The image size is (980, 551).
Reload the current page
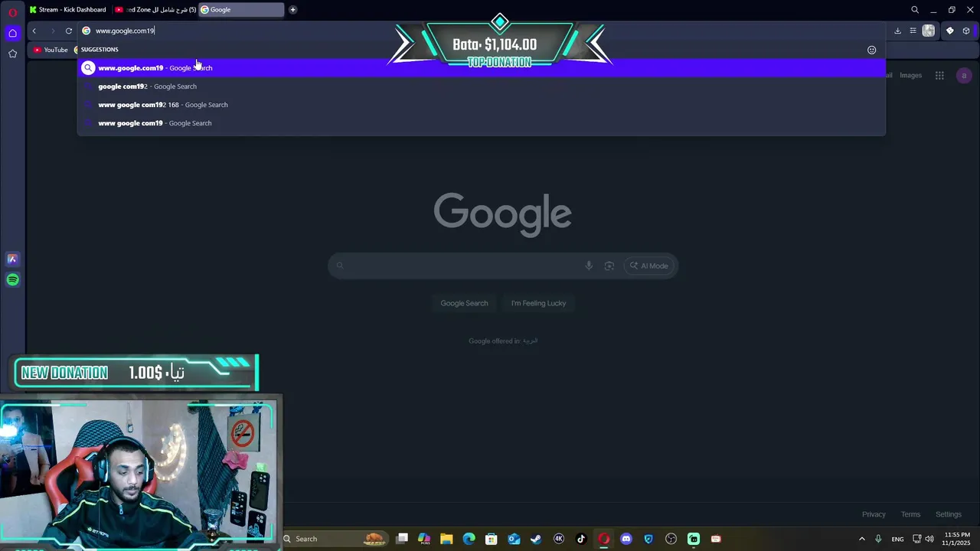pos(69,31)
